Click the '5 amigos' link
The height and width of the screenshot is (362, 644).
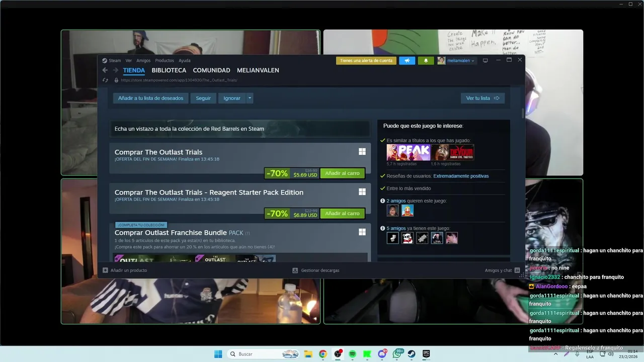click(x=396, y=228)
